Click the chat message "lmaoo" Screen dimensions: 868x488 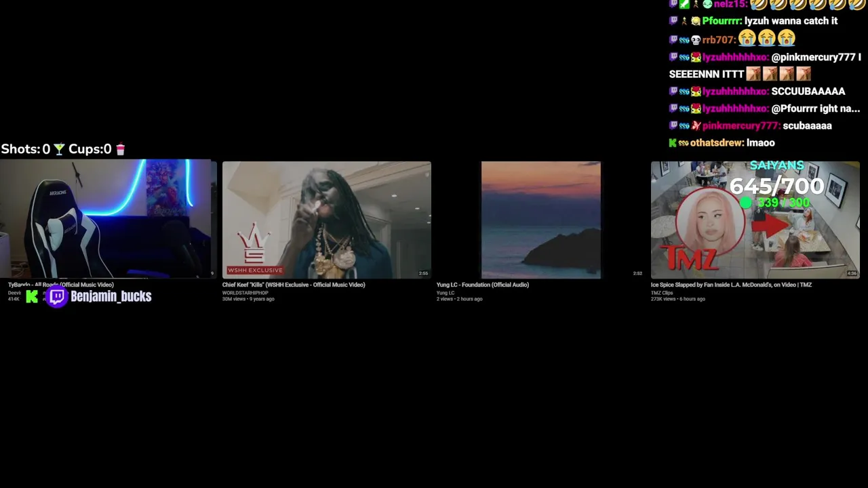tap(760, 142)
